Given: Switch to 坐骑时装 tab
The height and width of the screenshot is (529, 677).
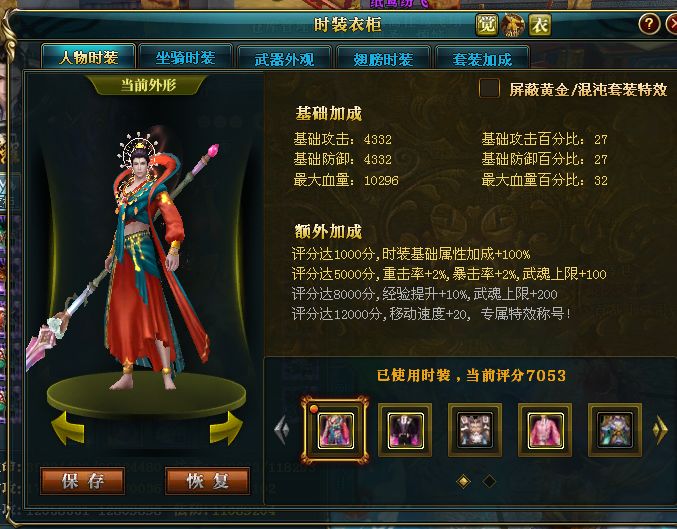Looking at the screenshot, I should [x=185, y=57].
